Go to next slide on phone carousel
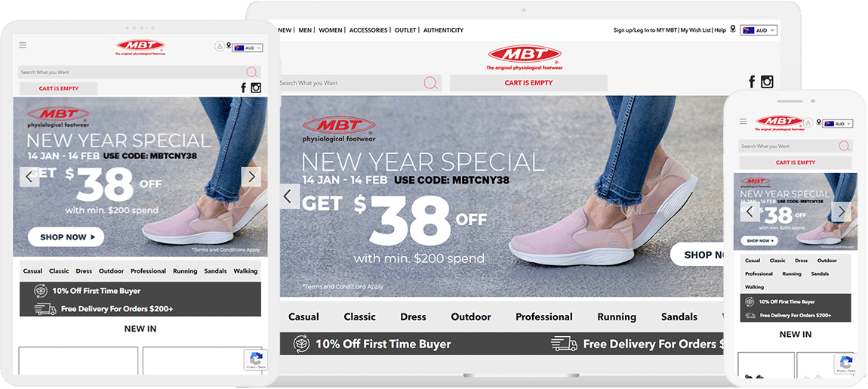 pos(842,211)
